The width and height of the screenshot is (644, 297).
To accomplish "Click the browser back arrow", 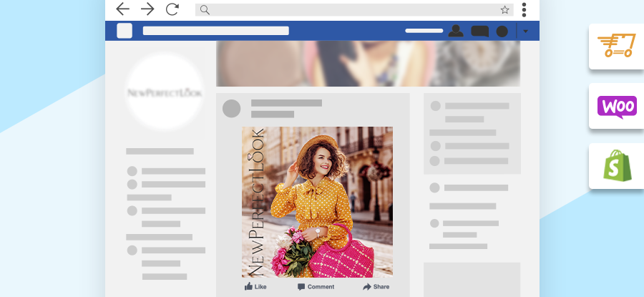I will click(x=123, y=9).
